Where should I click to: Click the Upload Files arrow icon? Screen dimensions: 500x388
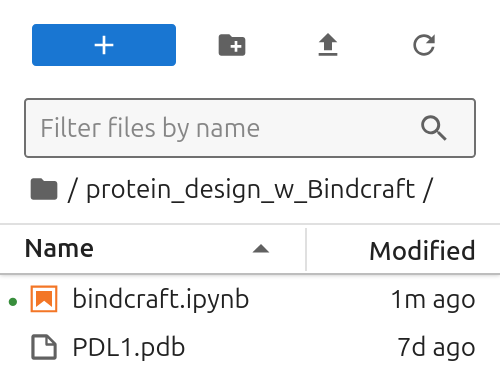pyautogui.click(x=328, y=45)
